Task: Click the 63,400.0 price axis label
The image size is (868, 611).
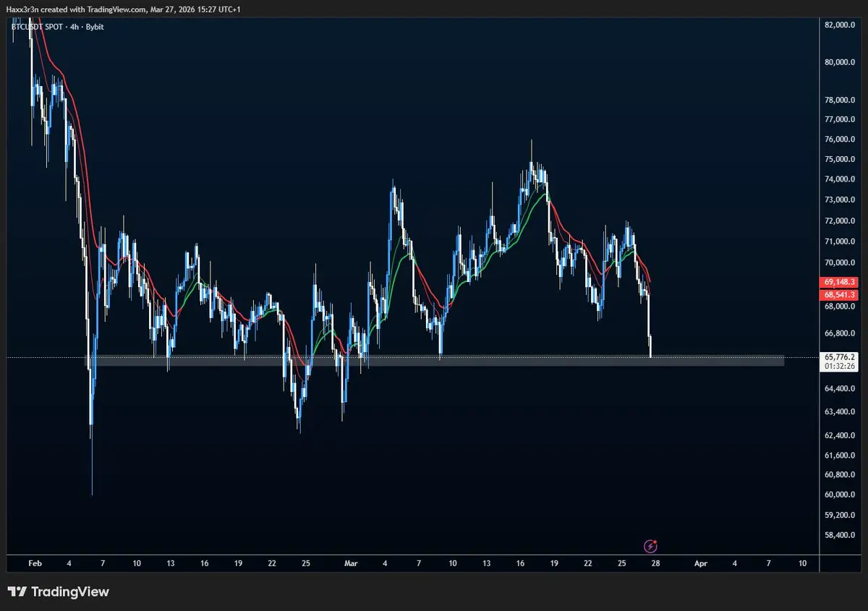Action: pos(839,412)
